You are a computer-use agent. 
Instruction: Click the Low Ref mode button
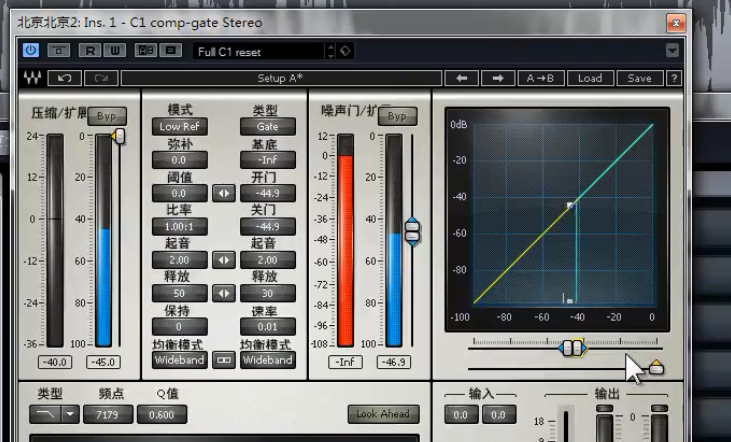pos(179,126)
